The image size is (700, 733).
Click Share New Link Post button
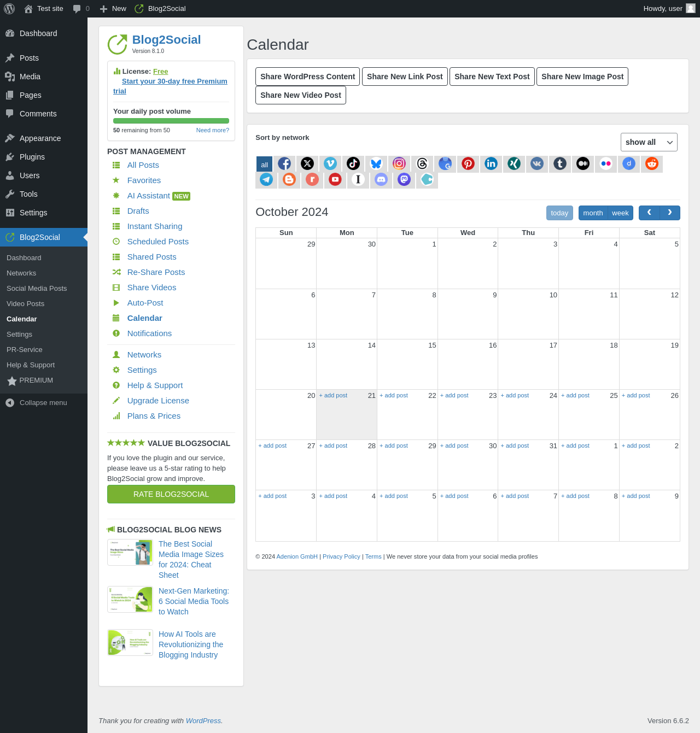tap(405, 77)
